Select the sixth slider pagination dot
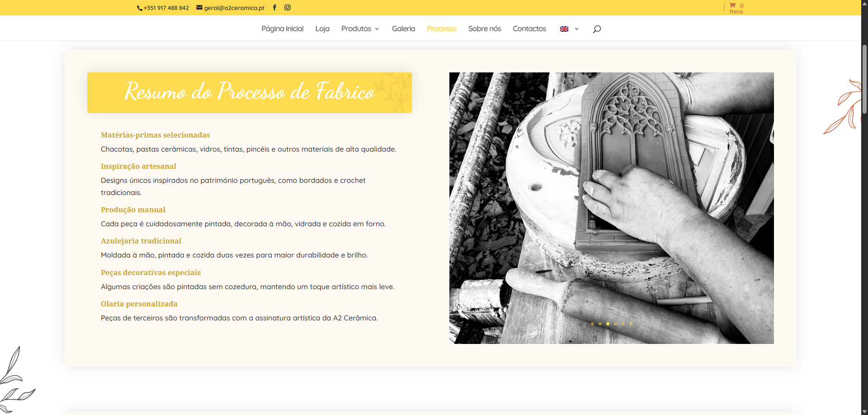The image size is (868, 415). [x=631, y=324]
